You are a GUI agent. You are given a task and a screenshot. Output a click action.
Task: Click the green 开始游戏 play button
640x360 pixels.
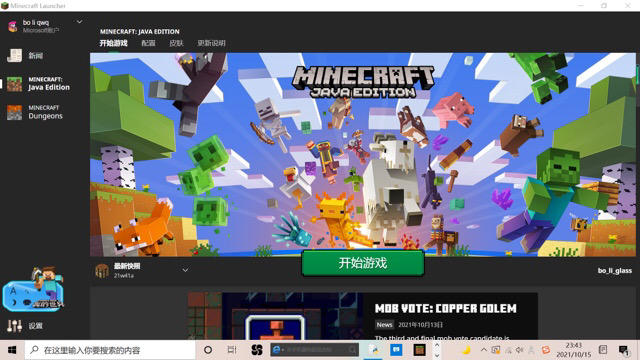[x=363, y=263]
